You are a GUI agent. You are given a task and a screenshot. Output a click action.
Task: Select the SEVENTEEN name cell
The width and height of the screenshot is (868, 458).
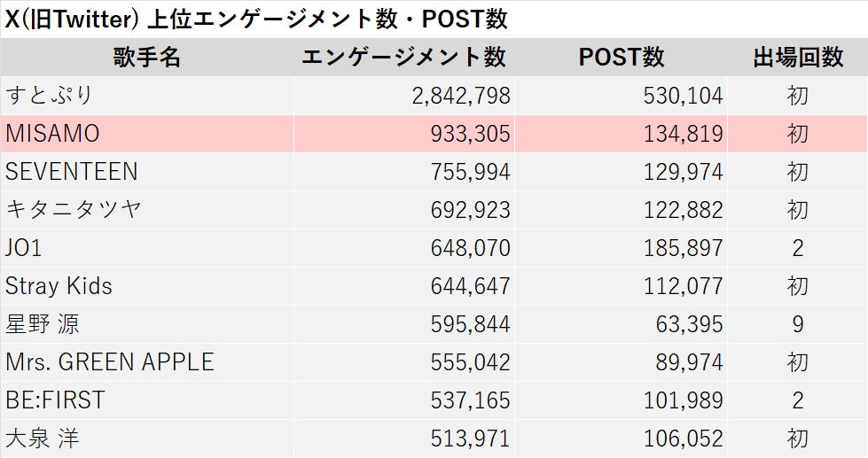(72, 172)
